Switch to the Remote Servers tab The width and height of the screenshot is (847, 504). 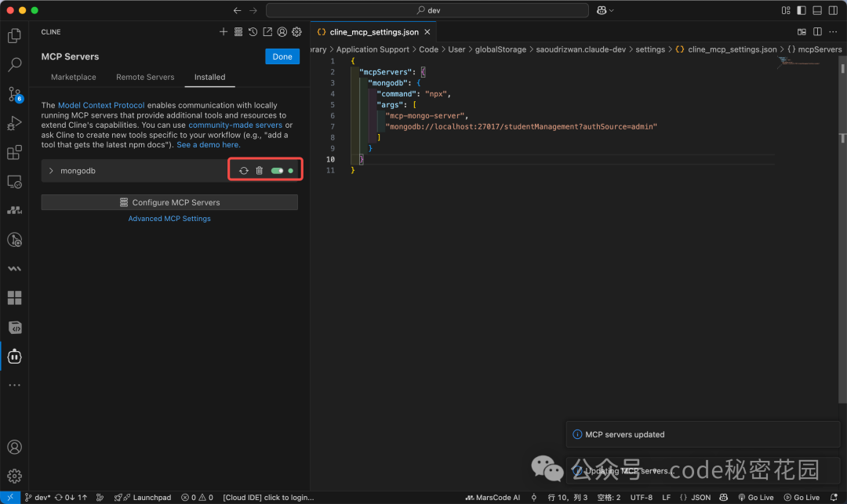(x=145, y=77)
